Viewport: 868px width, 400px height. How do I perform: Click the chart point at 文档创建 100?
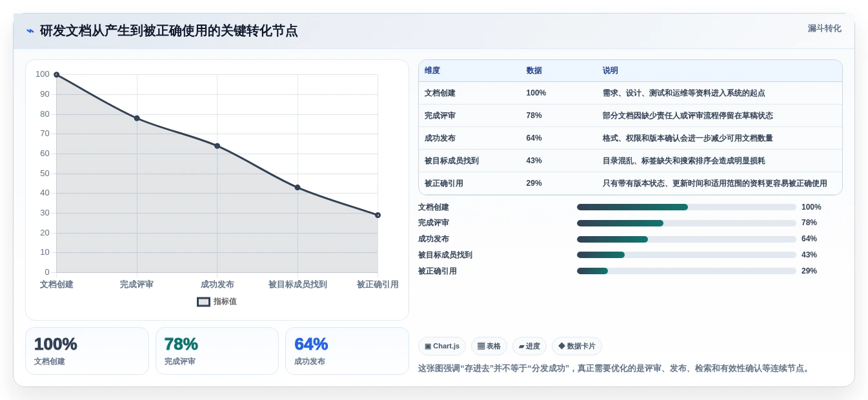click(56, 75)
